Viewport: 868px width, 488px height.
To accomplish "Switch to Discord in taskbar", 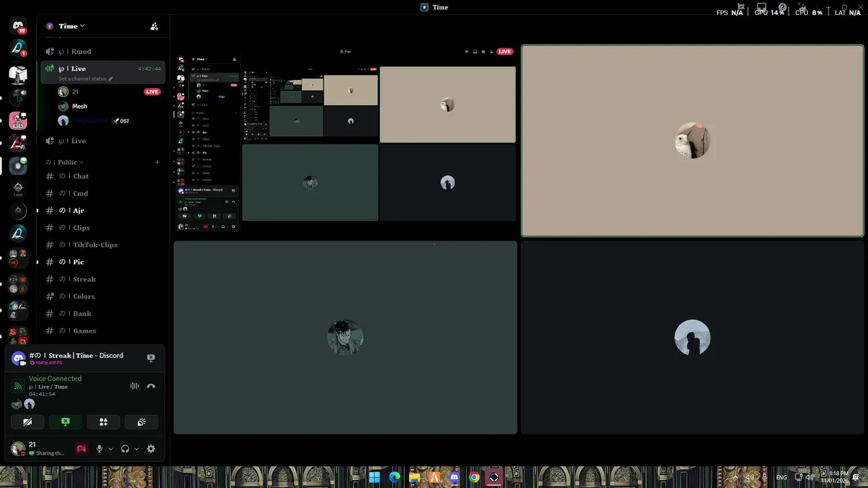I will (454, 477).
